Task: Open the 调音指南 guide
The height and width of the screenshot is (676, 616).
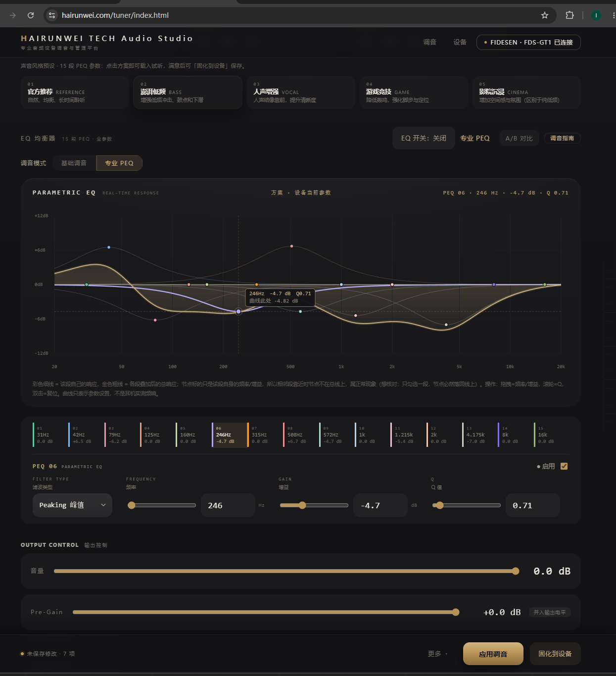Action: coord(562,138)
